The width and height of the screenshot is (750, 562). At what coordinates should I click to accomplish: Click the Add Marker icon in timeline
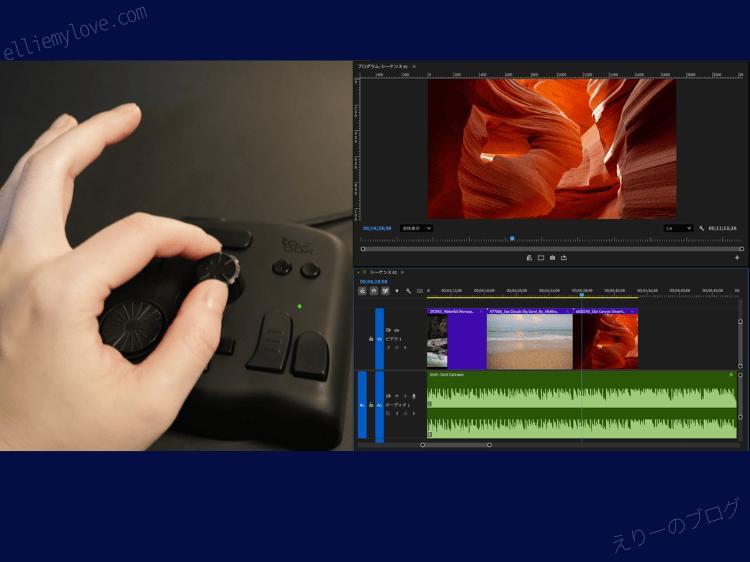pos(397,291)
